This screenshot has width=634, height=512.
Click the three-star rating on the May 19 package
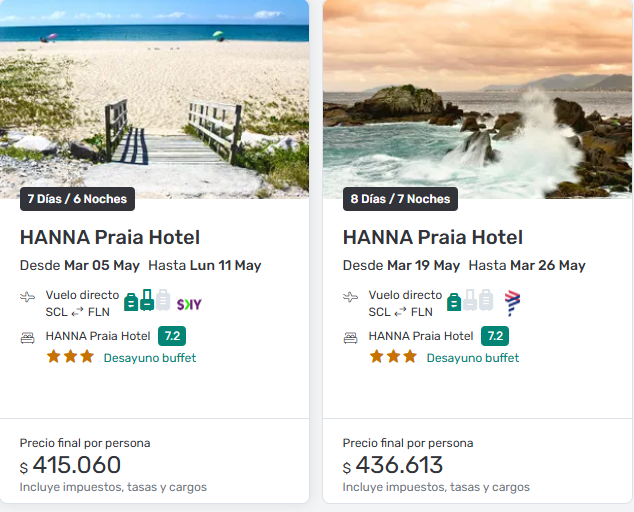[x=393, y=357]
